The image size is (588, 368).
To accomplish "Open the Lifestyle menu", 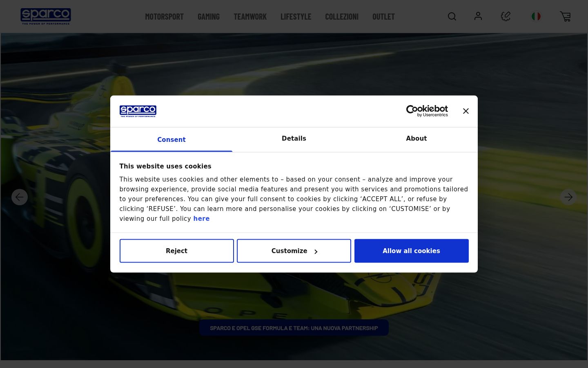I will pos(296,17).
